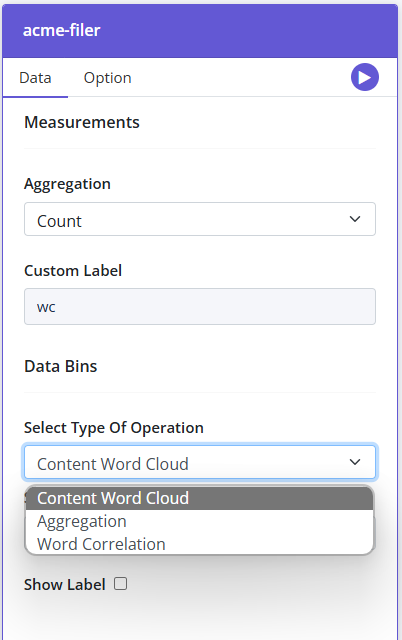Screen dimensions: 402x640
Task: Click the Data Bins section heading
Action: pos(60,366)
